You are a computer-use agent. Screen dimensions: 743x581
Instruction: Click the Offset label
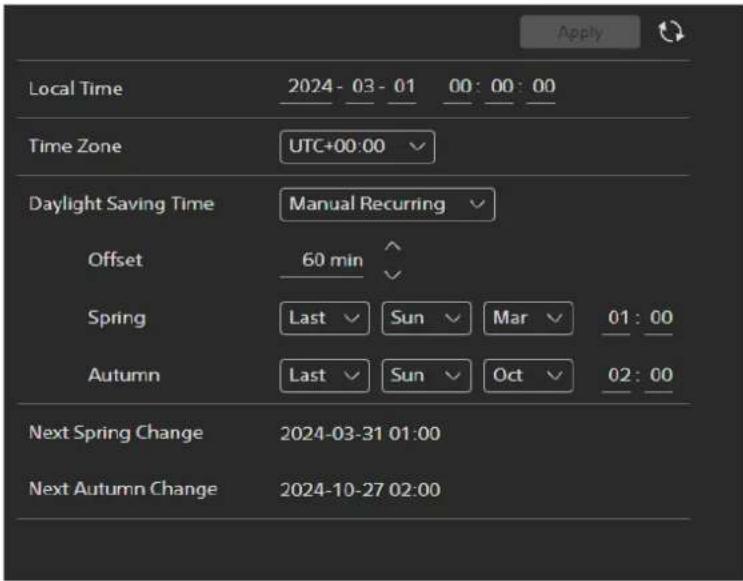(115, 260)
